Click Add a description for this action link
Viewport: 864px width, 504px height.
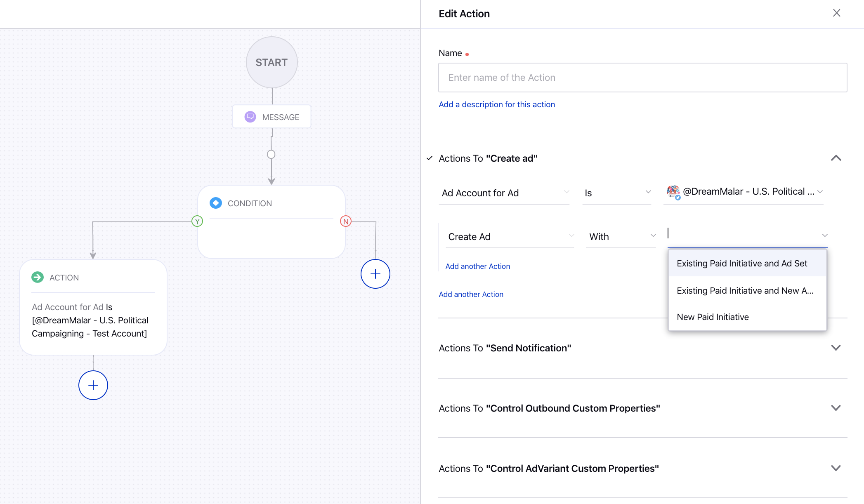pyautogui.click(x=497, y=104)
